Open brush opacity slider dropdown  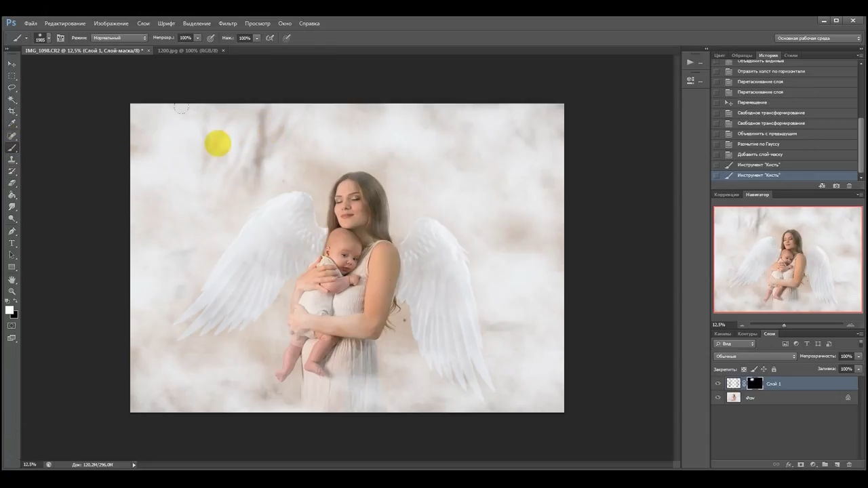click(x=197, y=38)
